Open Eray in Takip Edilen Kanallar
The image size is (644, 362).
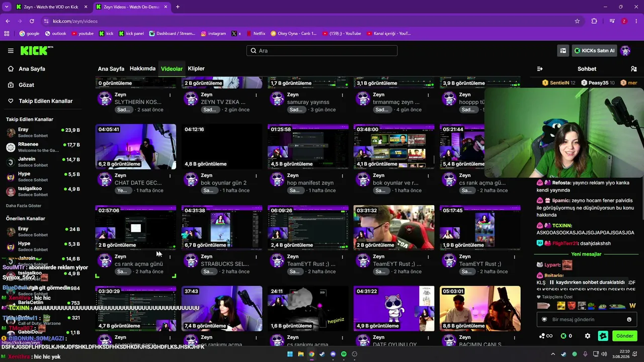click(x=43, y=132)
